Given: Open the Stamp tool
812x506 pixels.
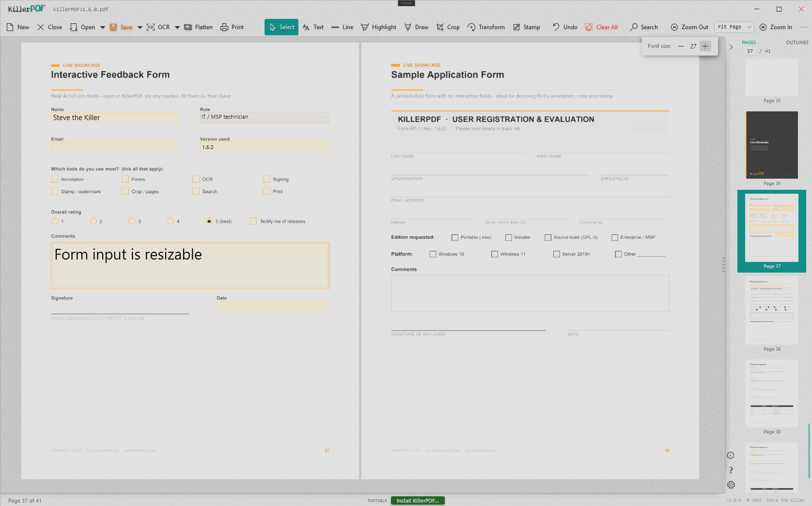Looking at the screenshot, I should (527, 27).
